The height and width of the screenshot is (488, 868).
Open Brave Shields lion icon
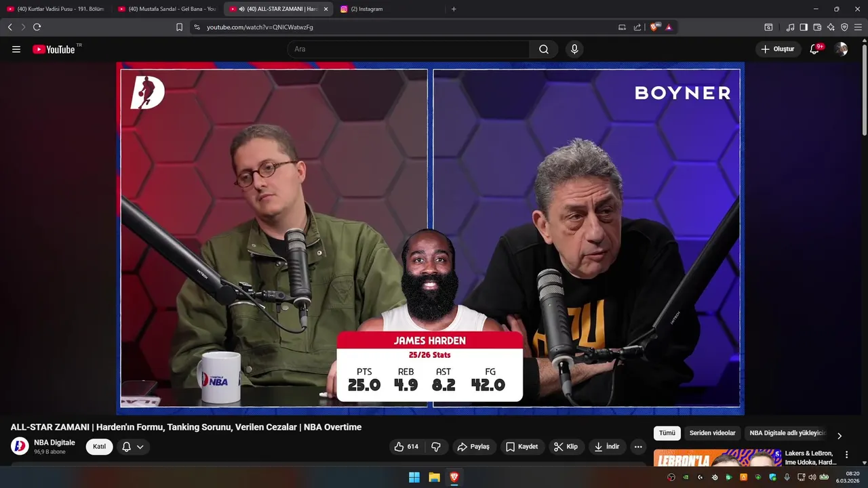(x=654, y=27)
